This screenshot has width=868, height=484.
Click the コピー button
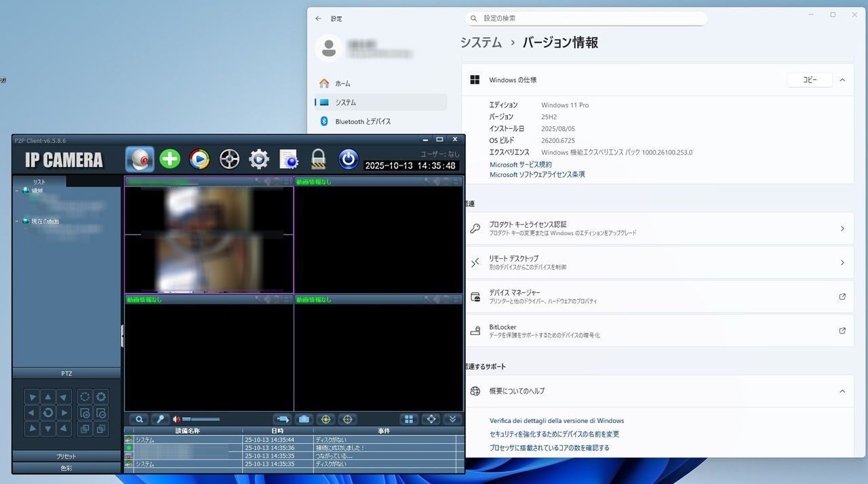pos(810,80)
